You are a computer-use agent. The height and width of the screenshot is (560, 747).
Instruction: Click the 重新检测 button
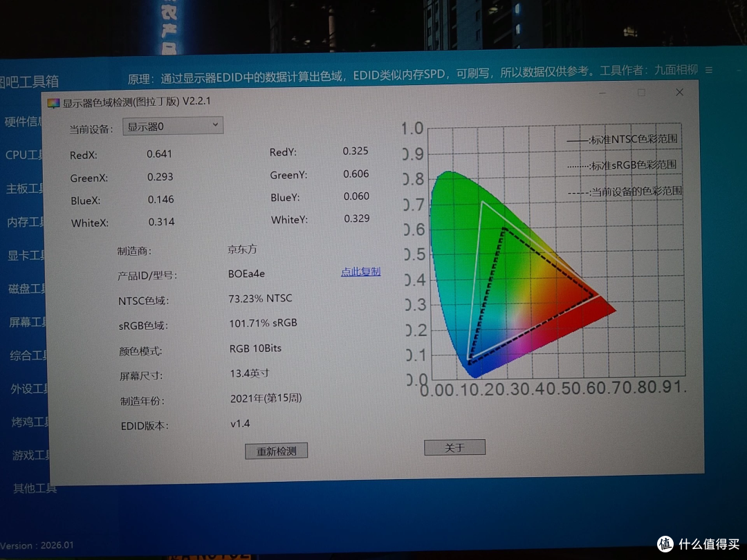tap(276, 451)
